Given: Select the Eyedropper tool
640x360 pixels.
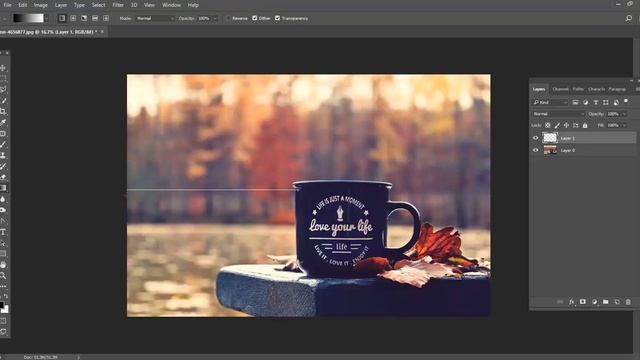Looking at the screenshot, I should coord(3,122).
